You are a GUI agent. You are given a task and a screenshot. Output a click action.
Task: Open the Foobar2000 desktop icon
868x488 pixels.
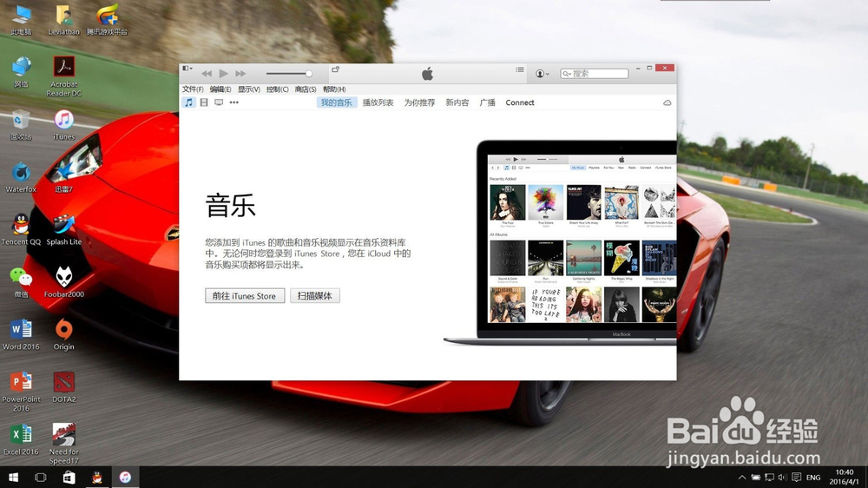(63, 282)
